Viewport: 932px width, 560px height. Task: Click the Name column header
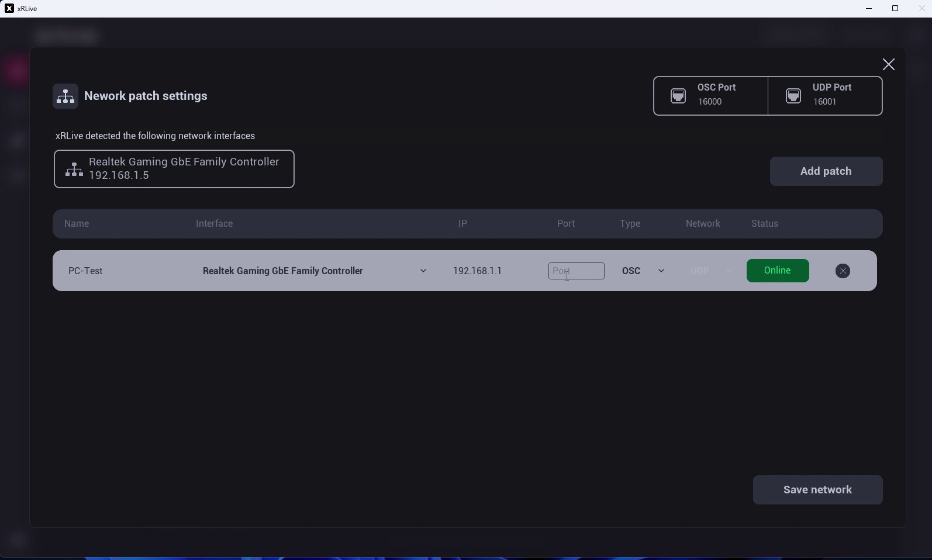point(77,223)
